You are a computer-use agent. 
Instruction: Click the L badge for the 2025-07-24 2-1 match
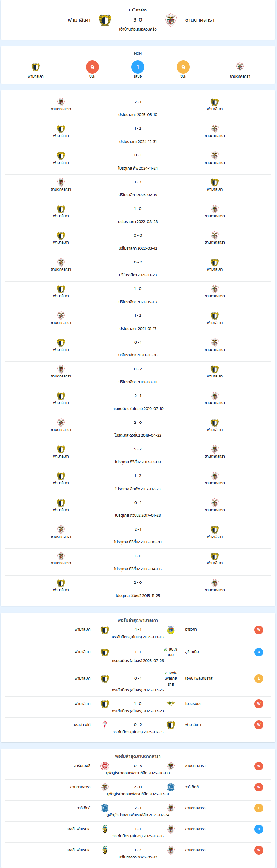pos(259,808)
